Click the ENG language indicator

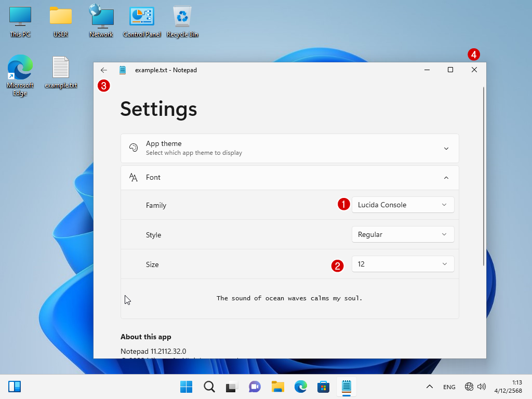pos(449,387)
